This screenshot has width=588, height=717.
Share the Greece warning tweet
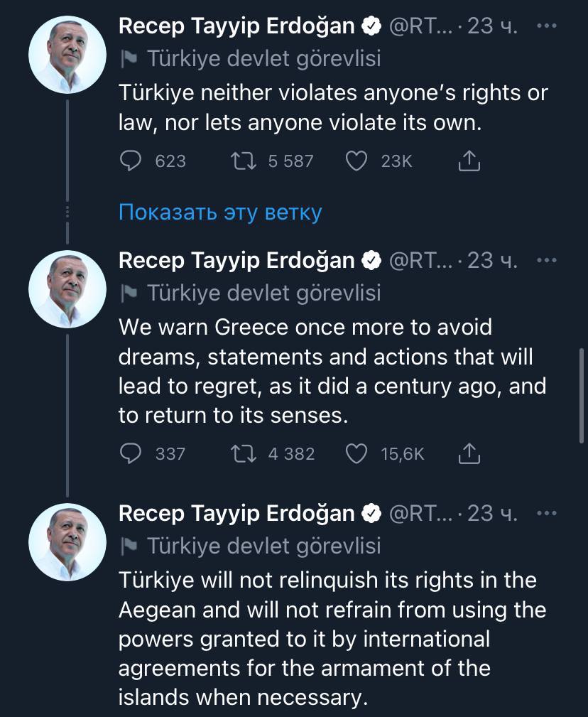click(x=469, y=454)
